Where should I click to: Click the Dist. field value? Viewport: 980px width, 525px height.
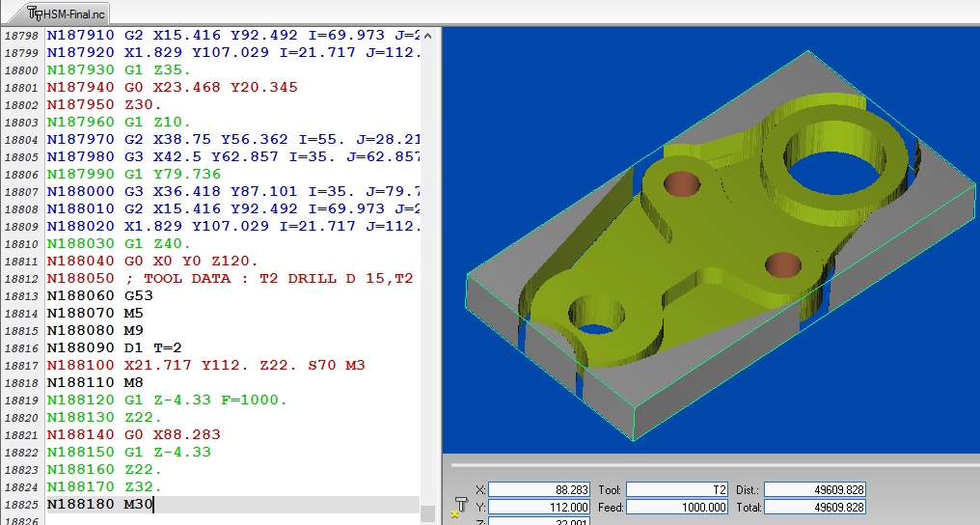point(814,490)
